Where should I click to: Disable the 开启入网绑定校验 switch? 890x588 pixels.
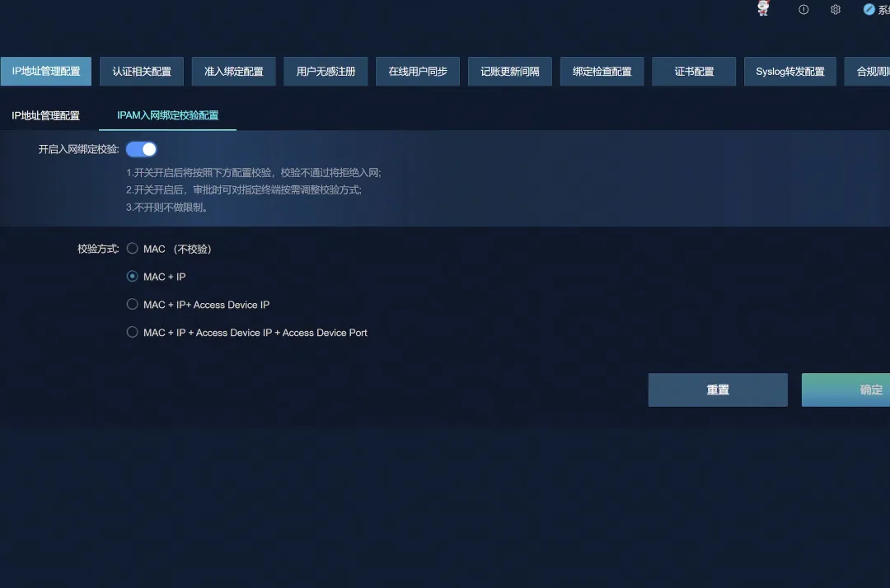142,149
